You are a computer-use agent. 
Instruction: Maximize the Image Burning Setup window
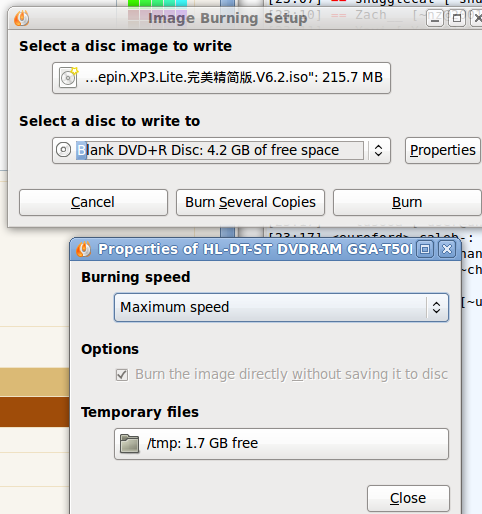(457, 18)
